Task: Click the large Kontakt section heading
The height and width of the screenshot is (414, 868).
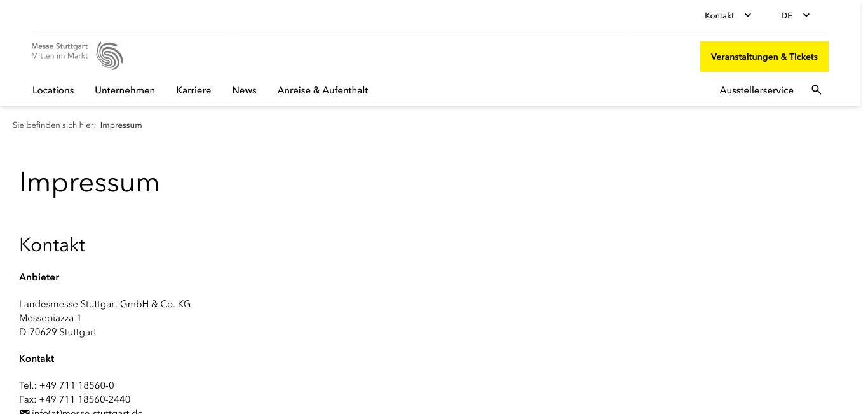Action: 52,245
